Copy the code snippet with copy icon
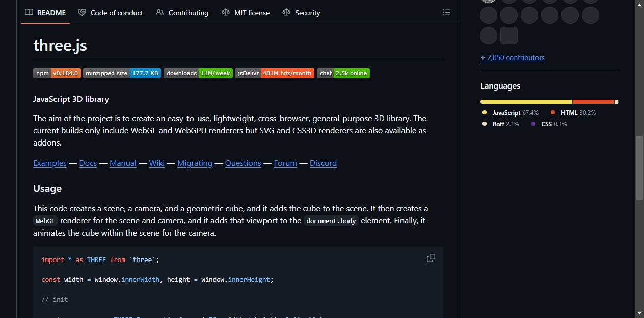This screenshot has height=318, width=644. point(431,258)
